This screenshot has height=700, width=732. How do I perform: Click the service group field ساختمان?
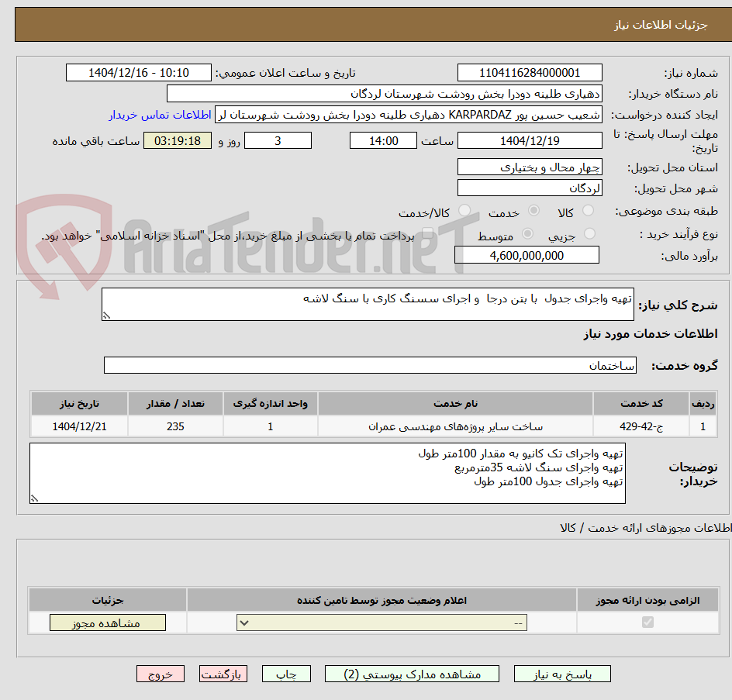pyautogui.click(x=370, y=365)
